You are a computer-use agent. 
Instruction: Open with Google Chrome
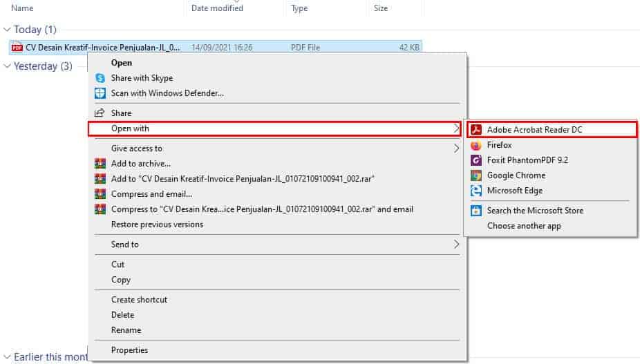516,175
